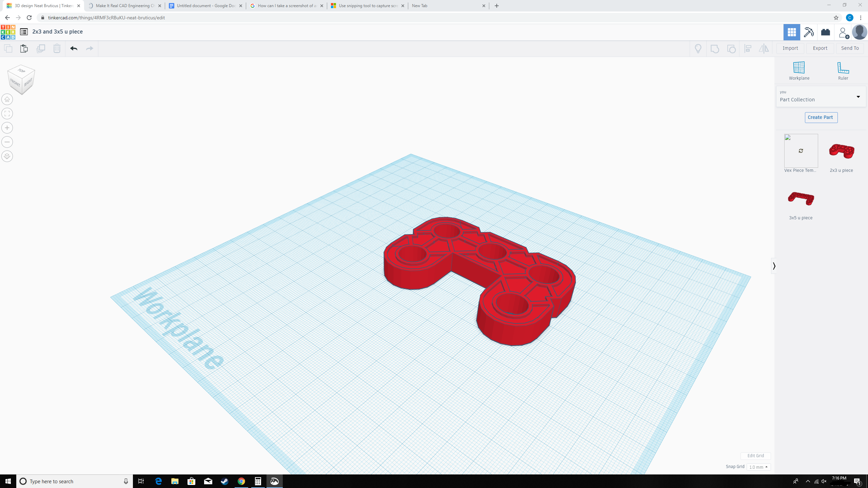Click the Paste clipboard icon

[24, 48]
